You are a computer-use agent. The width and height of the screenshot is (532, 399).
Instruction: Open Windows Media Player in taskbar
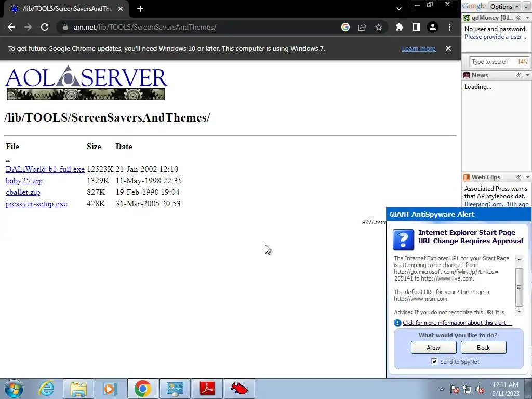[110, 389]
